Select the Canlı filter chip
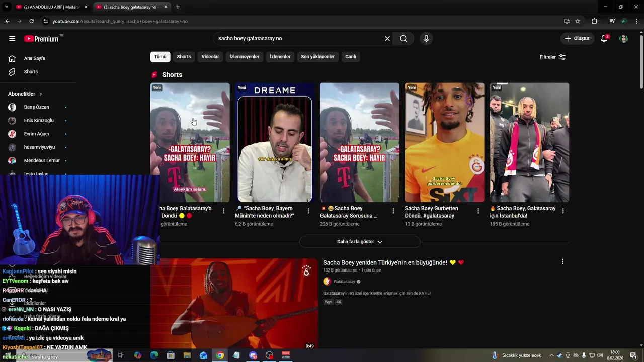The width and height of the screenshot is (644, 362). pos(351,57)
